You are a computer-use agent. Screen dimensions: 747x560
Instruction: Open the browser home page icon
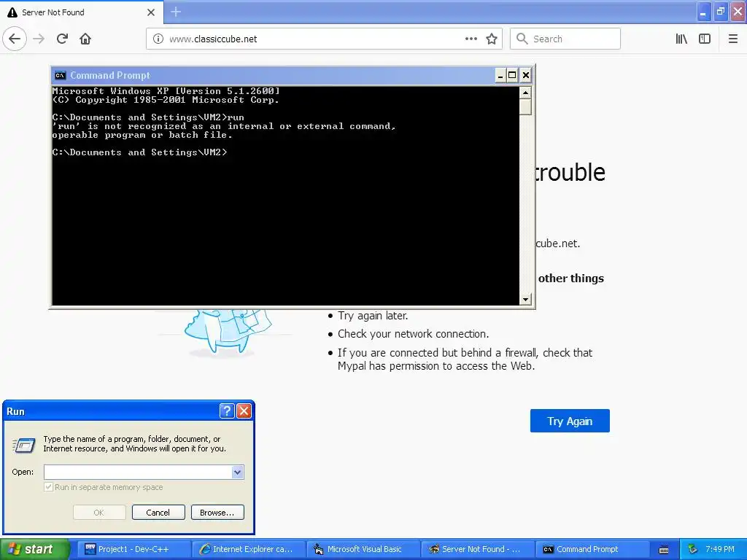click(85, 39)
